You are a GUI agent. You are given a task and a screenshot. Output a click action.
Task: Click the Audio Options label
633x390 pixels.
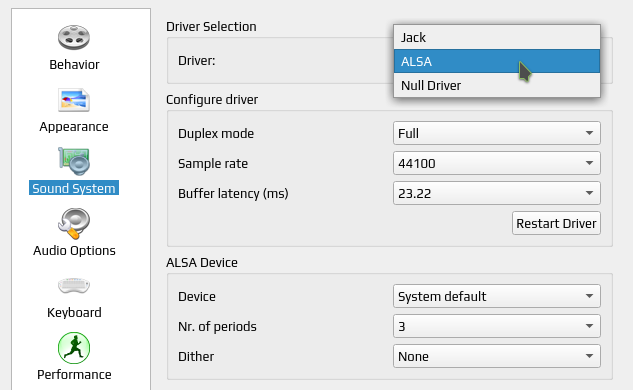[x=74, y=250]
